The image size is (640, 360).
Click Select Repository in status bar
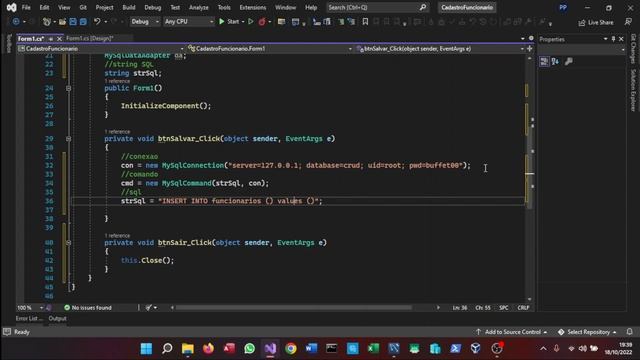[587, 332]
